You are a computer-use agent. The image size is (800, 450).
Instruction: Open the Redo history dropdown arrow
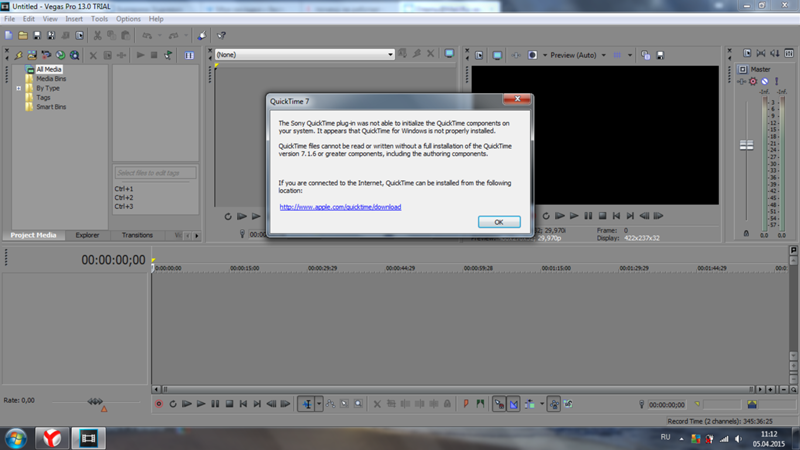click(186, 35)
